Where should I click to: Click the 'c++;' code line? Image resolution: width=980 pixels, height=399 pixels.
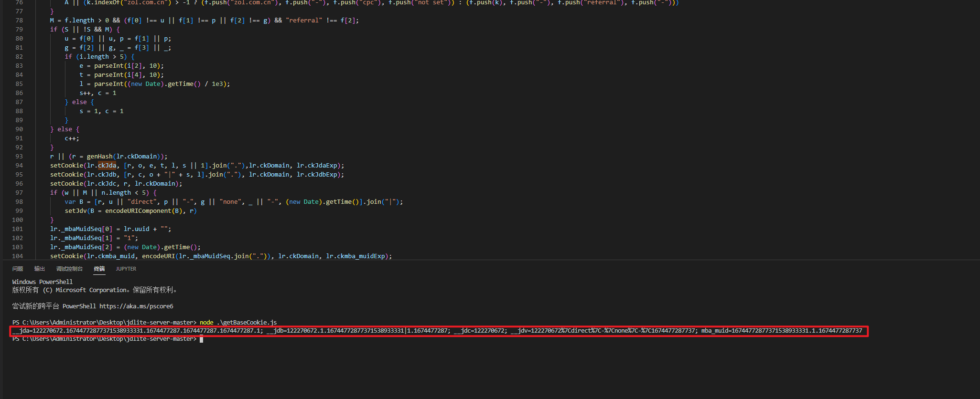[x=72, y=138]
